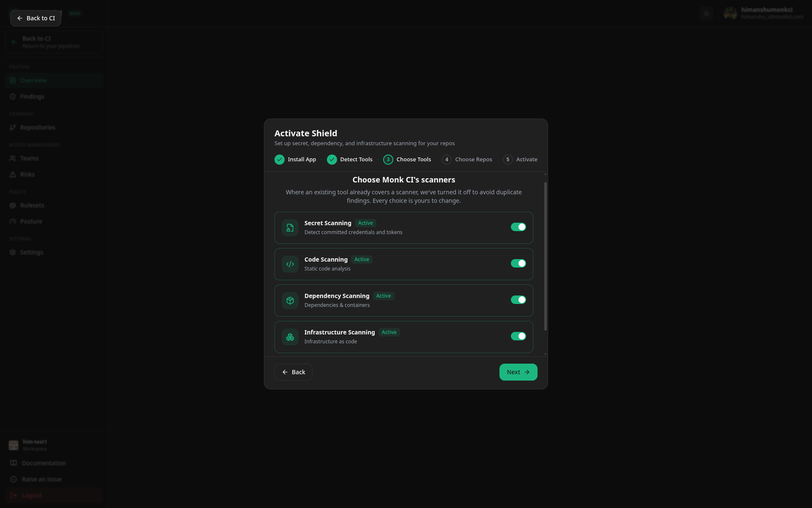Click the Activate Shield heading
Viewport: 812px width, 508px height.
[x=306, y=133]
